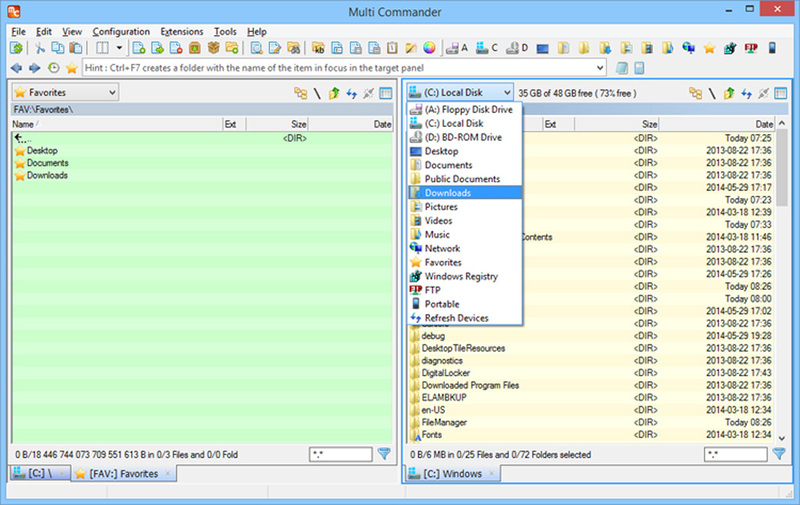Click the Downloads folder toolbar icon with blue arrow
800x505 pixels.
605,48
